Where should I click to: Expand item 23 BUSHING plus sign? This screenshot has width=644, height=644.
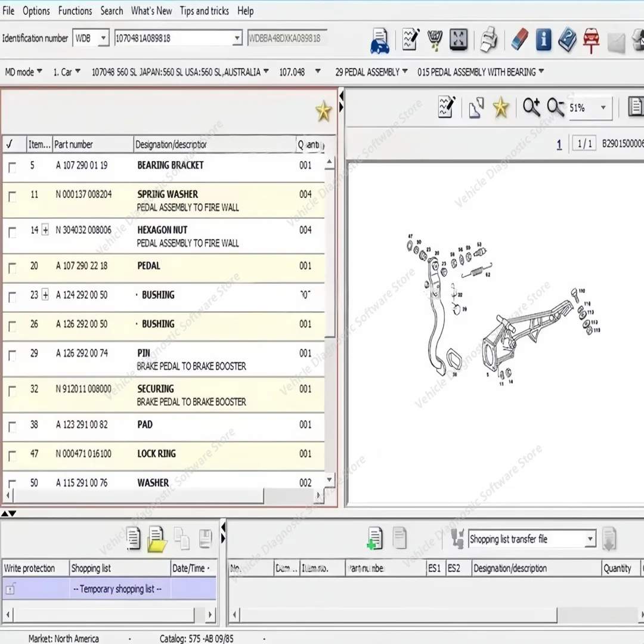pyautogui.click(x=45, y=295)
